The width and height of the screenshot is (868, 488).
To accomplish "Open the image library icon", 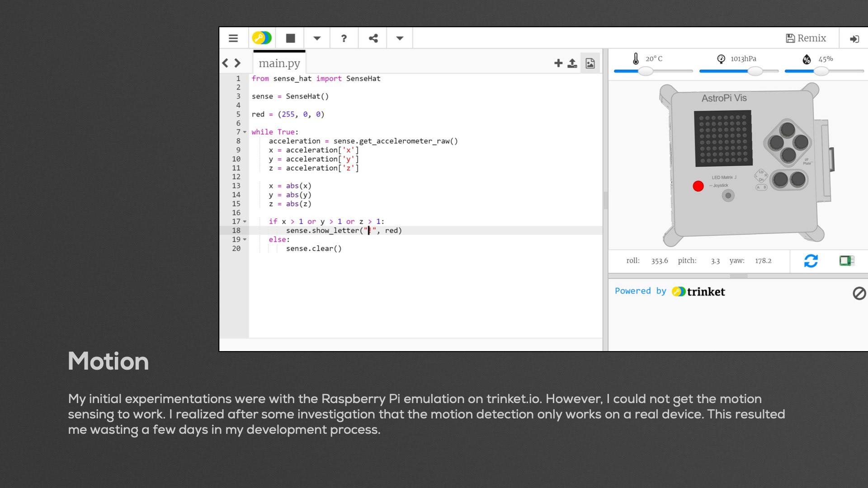I will click(x=590, y=63).
